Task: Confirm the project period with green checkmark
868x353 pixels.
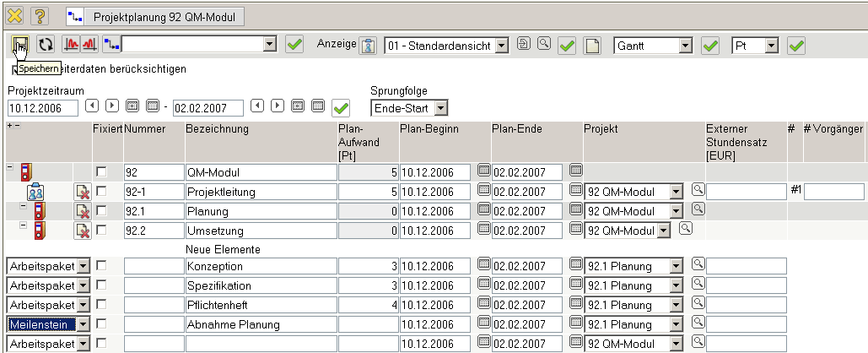Action: pyautogui.click(x=341, y=108)
